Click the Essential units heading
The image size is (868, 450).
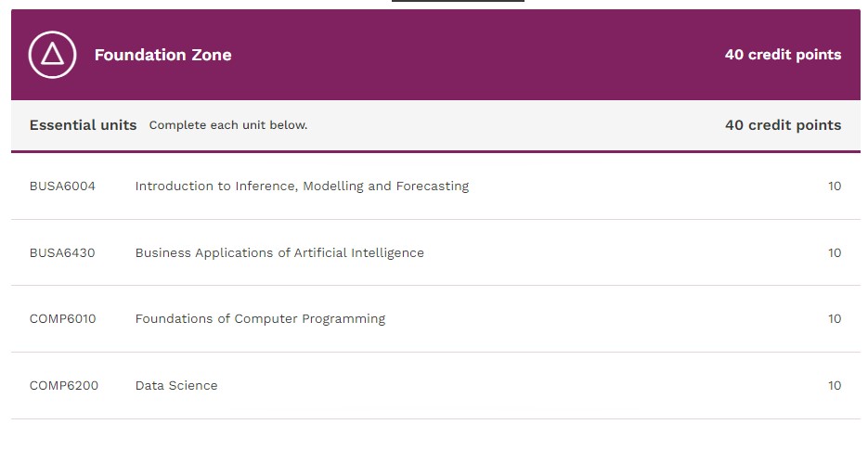pos(83,125)
